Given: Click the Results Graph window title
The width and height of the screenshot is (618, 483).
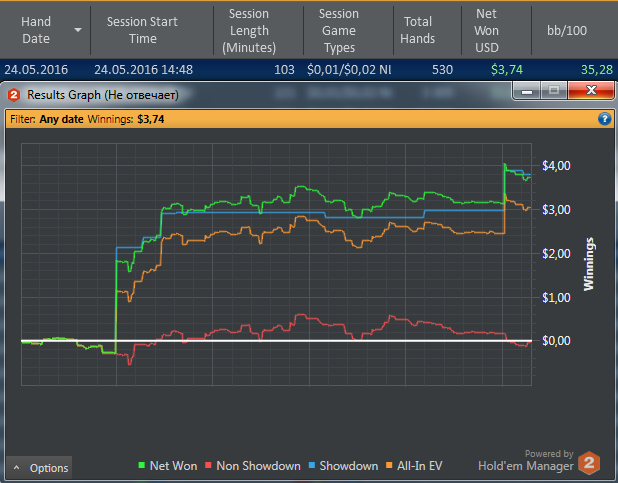Looking at the screenshot, I should (102, 95).
